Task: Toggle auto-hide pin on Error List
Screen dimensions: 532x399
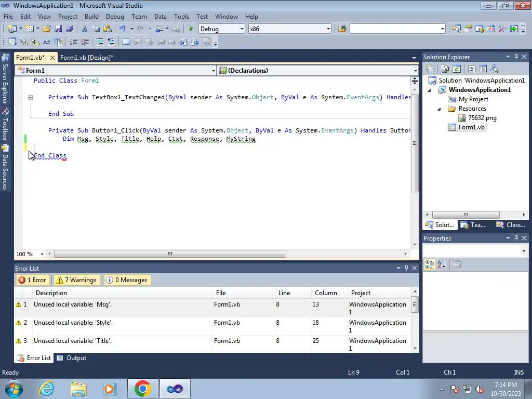Action: tap(406, 268)
